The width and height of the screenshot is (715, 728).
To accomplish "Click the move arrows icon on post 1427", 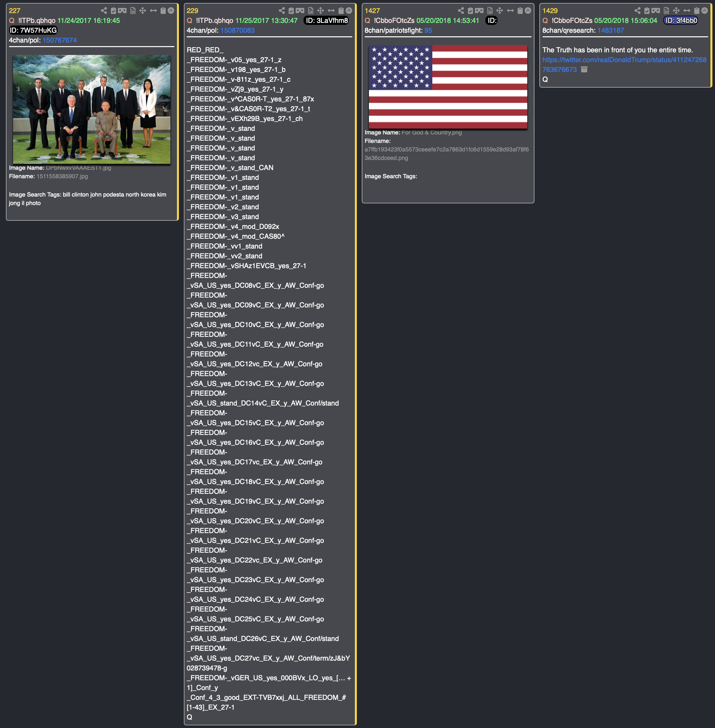I will tap(499, 10).
